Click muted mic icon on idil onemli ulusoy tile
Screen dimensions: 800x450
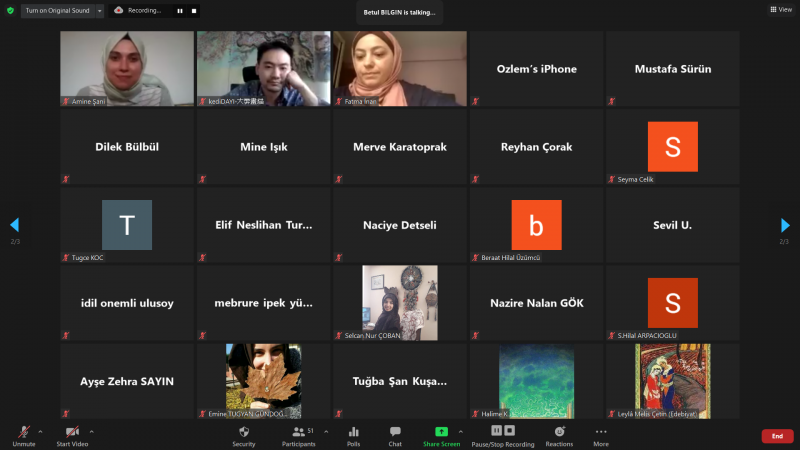66,335
